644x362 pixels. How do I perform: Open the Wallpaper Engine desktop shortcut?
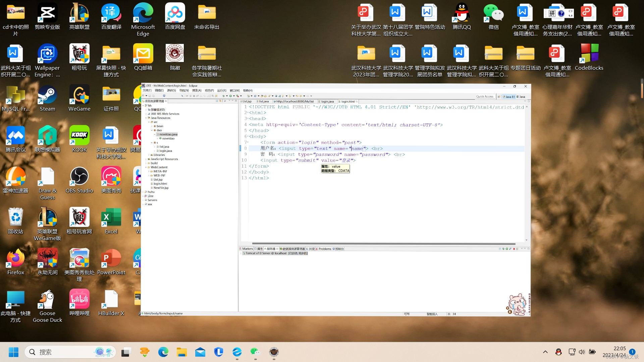[48, 61]
